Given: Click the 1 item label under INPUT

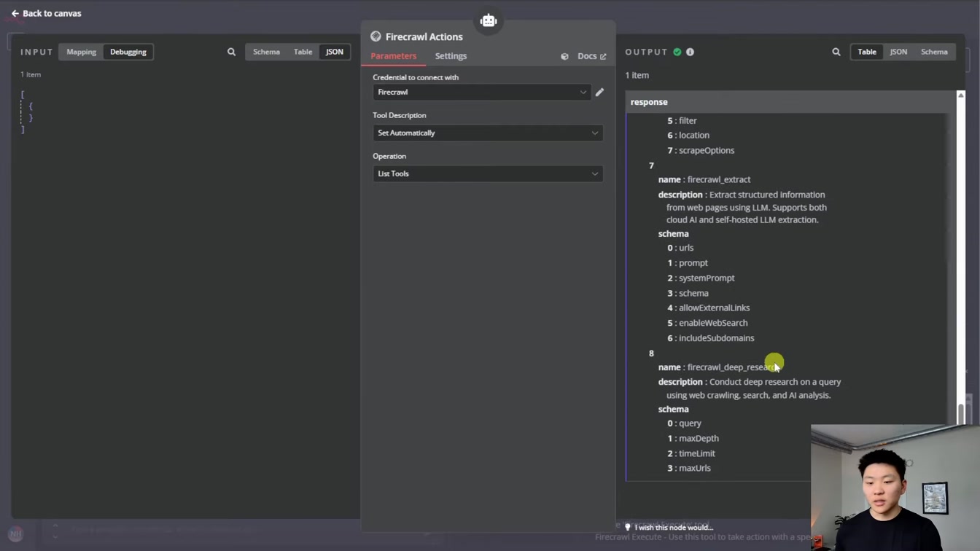Looking at the screenshot, I should click(31, 74).
